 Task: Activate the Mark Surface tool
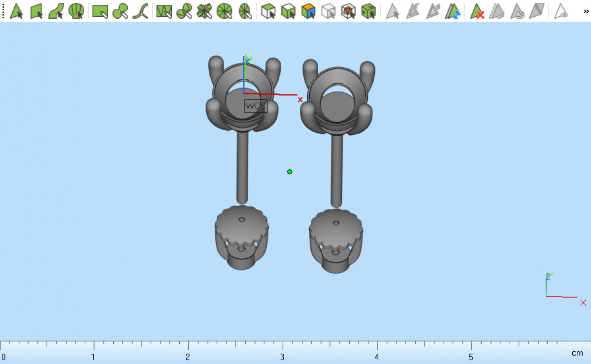(56, 11)
